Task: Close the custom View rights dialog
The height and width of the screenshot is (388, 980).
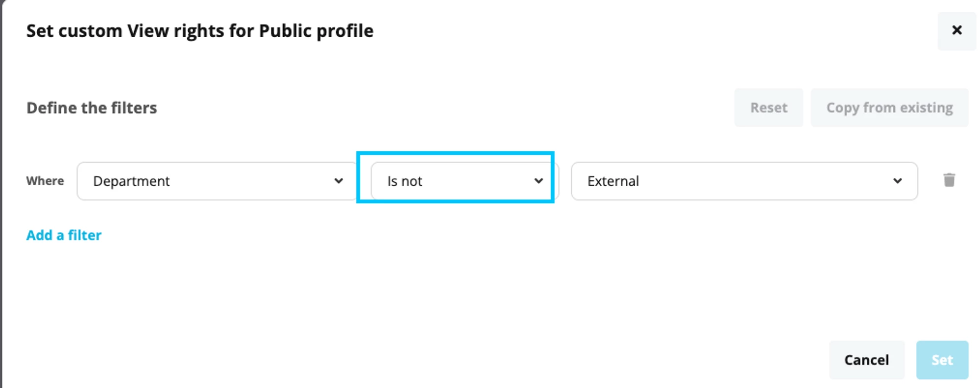Action: (x=956, y=30)
